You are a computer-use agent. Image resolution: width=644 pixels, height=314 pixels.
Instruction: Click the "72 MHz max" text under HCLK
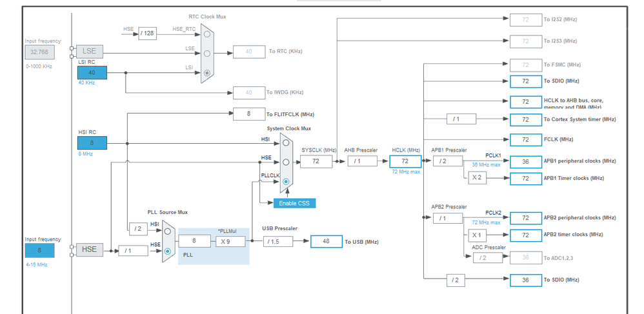tap(406, 172)
